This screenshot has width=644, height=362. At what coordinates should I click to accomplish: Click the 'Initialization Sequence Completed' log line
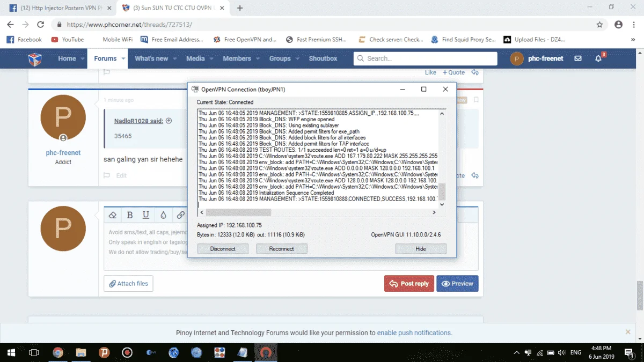tap(266, 193)
